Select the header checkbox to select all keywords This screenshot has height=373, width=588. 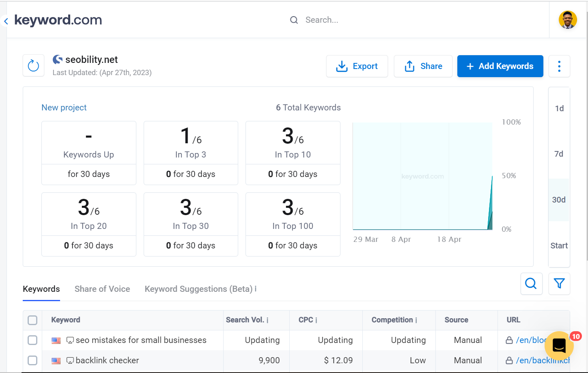click(x=32, y=320)
